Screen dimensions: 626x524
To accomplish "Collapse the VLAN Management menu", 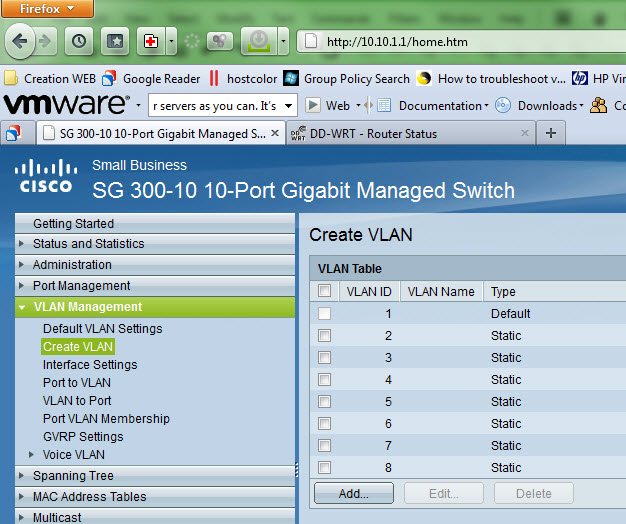I will (x=155, y=306).
